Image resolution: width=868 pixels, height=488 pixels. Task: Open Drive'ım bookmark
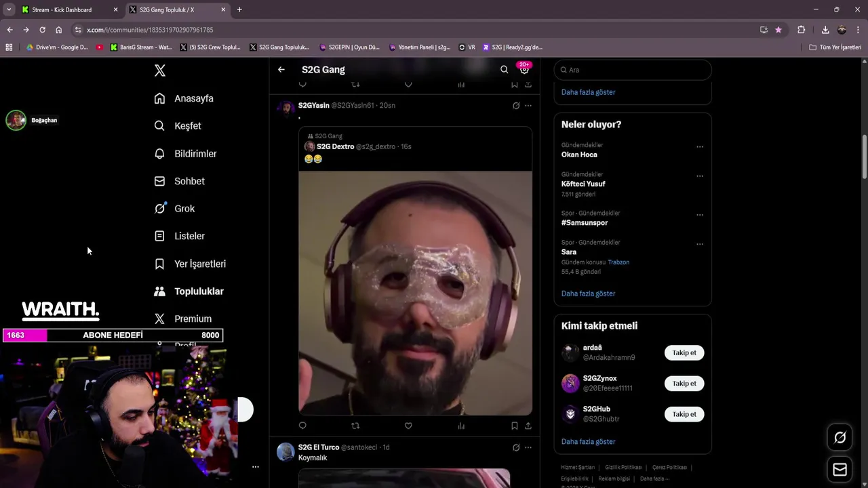point(57,47)
